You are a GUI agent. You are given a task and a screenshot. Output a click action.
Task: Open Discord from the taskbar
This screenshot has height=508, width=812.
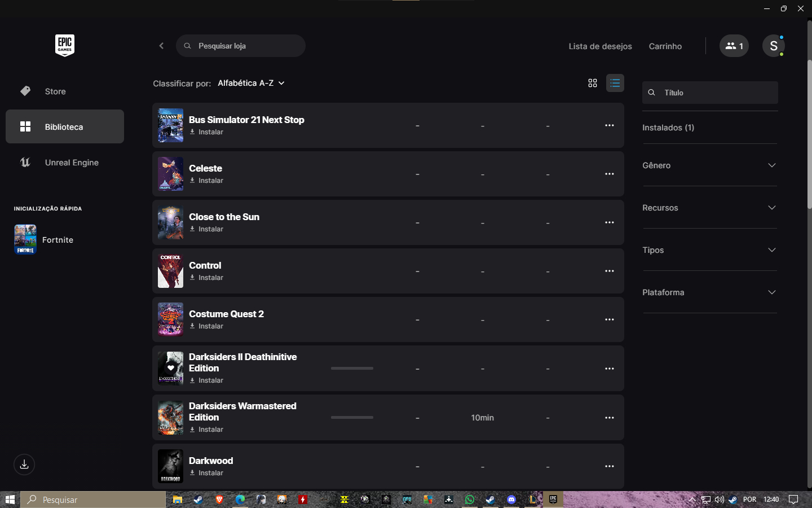click(511, 500)
